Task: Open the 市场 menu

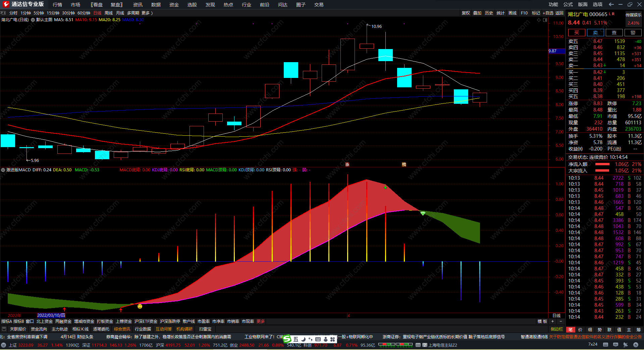Action: tap(75, 4)
